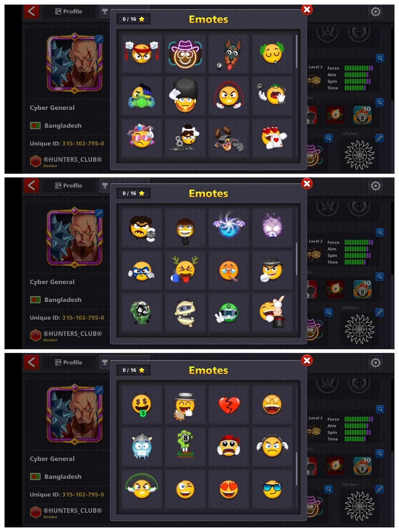Choose the neon cowboy hat emote

185,53
